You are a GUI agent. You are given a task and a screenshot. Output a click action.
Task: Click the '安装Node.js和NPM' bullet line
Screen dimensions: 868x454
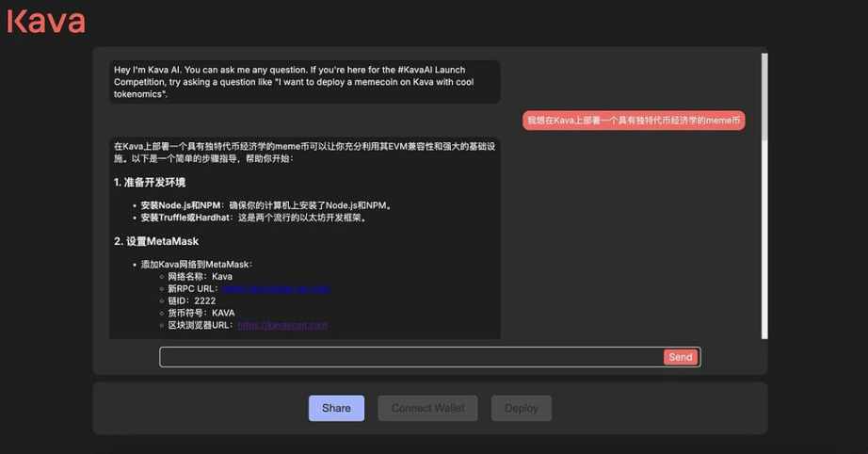[x=267, y=205]
